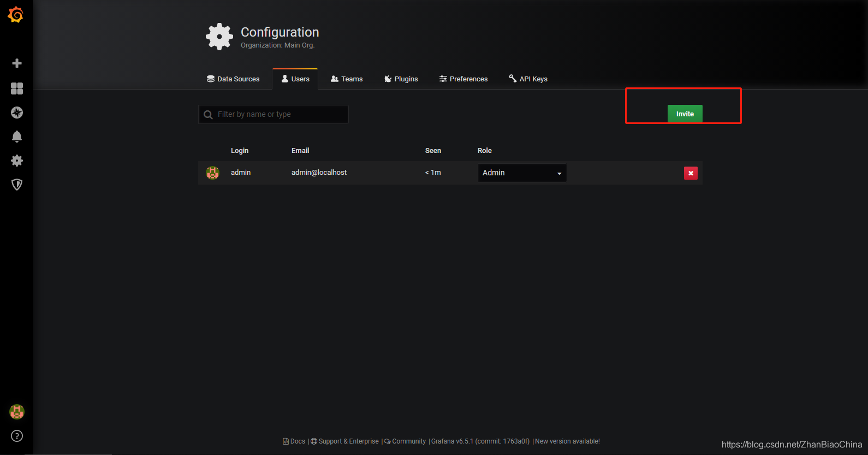Go to the Preferences tab
The image size is (868, 455).
[463, 79]
